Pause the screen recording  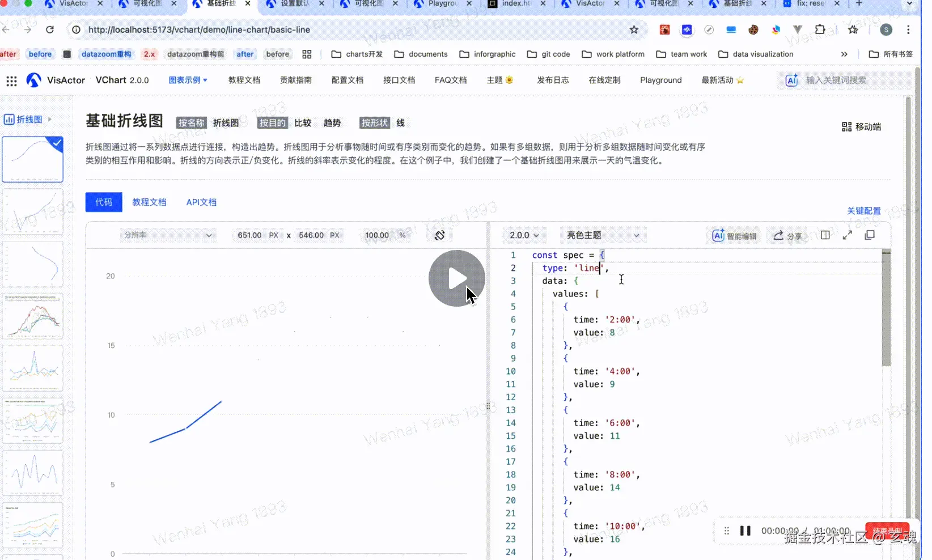[745, 531]
